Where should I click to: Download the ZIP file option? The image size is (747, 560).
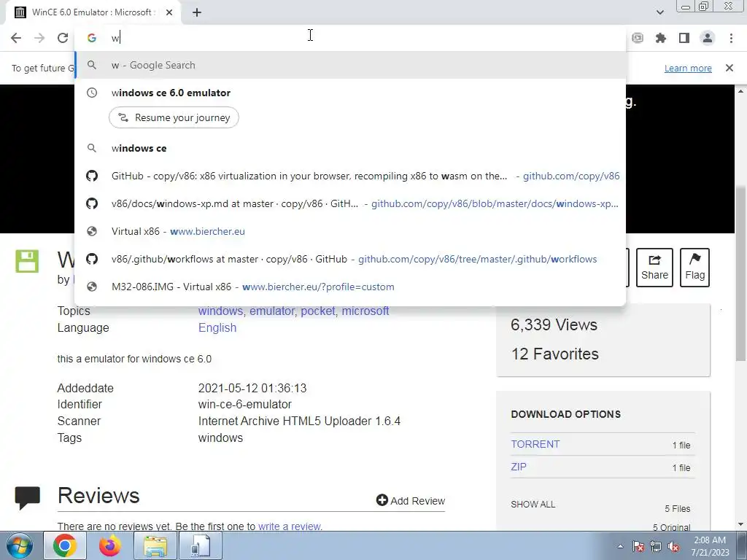519,467
